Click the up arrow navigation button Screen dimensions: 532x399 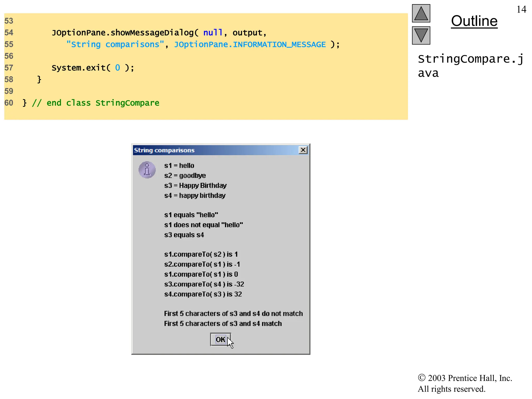[421, 13]
